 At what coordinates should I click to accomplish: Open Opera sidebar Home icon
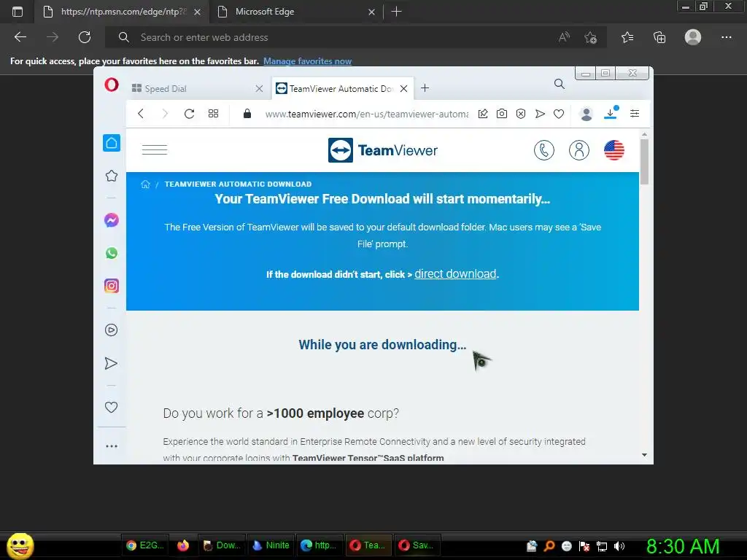click(112, 143)
